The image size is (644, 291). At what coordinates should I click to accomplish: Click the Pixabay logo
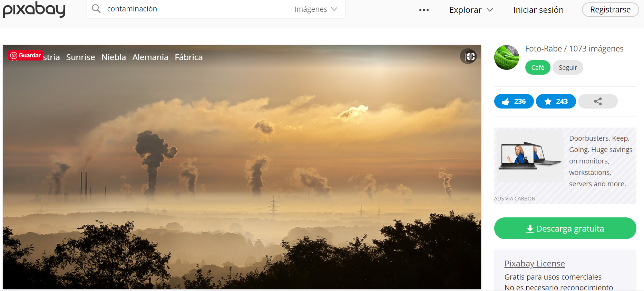(x=34, y=10)
